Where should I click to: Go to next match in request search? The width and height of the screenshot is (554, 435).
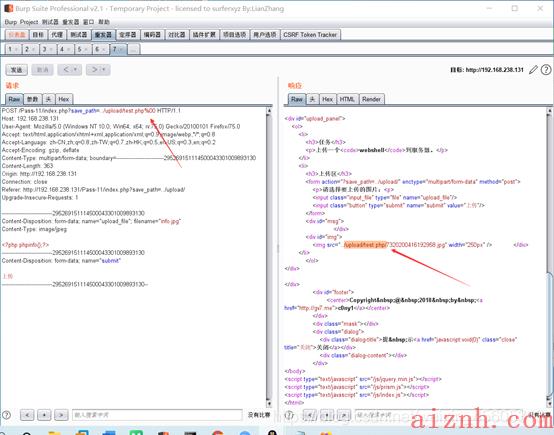(61, 415)
